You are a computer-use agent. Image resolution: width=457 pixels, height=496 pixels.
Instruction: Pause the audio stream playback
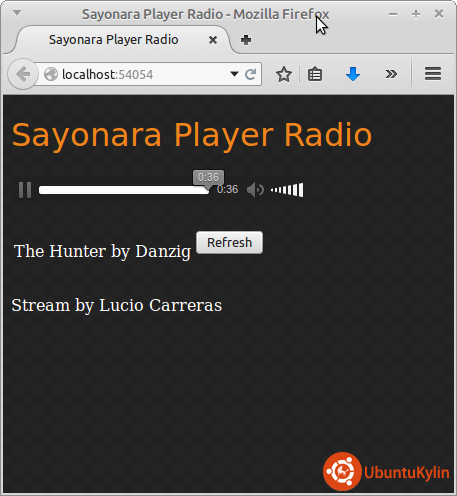point(25,190)
